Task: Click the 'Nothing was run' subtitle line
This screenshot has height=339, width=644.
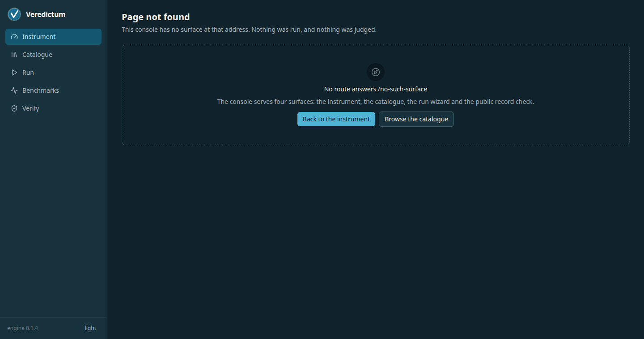Action: [x=249, y=30]
